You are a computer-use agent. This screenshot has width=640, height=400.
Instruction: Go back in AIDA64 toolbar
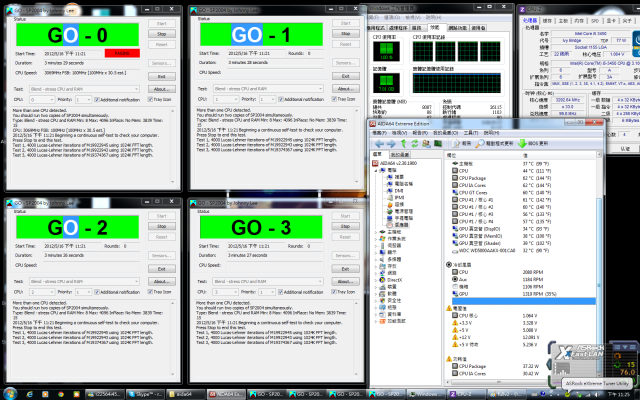click(379, 144)
